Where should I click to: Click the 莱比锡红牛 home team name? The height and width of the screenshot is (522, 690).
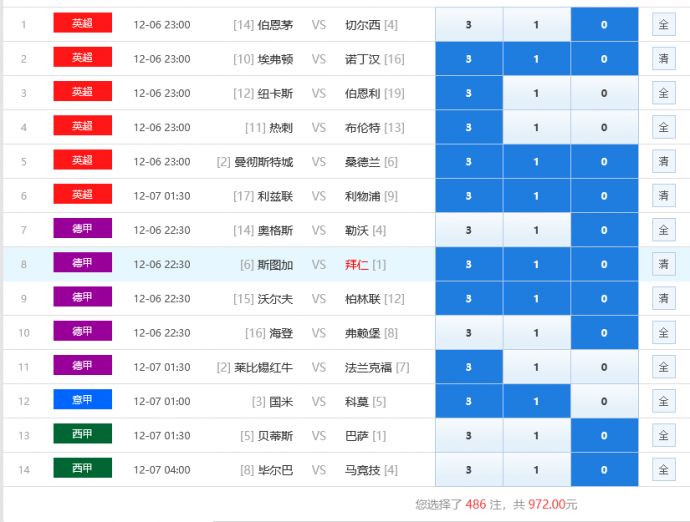pos(264,367)
